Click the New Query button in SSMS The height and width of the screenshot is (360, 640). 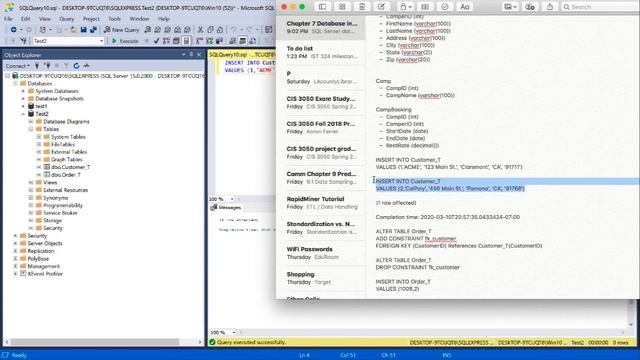point(121,30)
